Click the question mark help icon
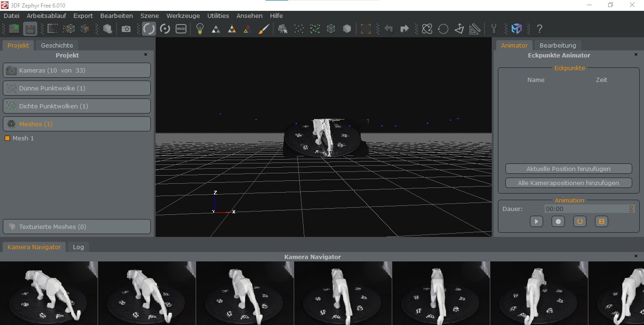 tap(540, 29)
